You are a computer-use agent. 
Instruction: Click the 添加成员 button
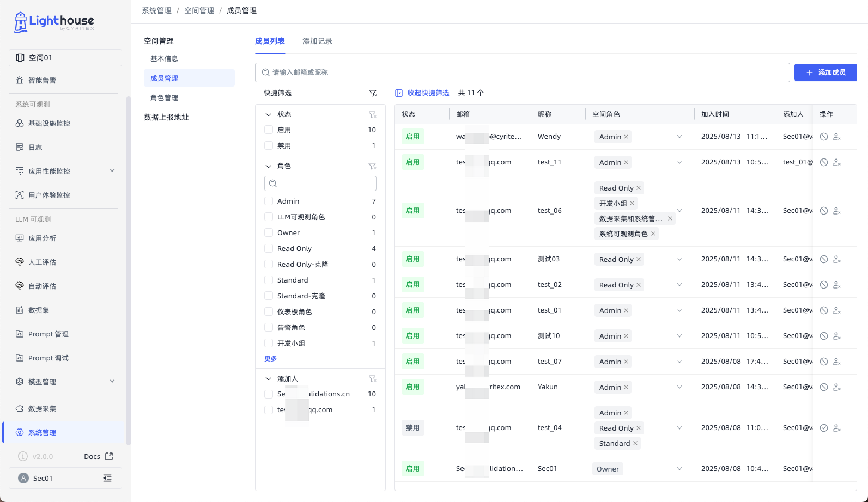pos(825,72)
